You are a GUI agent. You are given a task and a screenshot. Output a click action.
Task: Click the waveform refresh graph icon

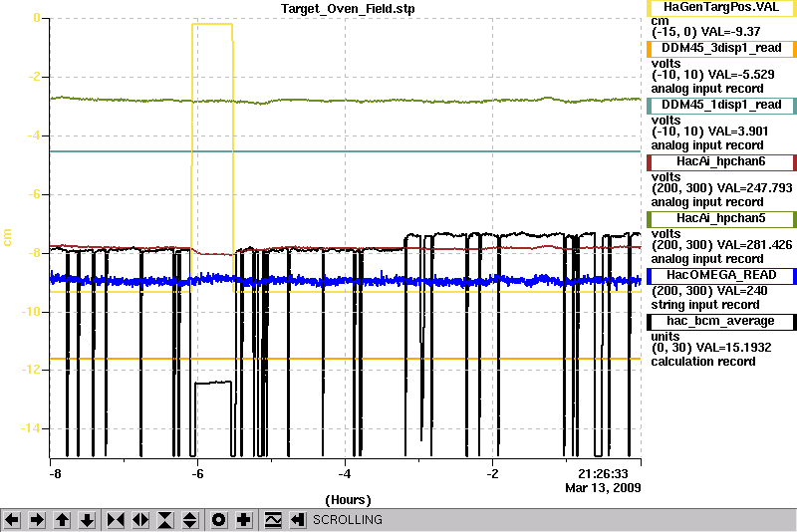click(273, 520)
